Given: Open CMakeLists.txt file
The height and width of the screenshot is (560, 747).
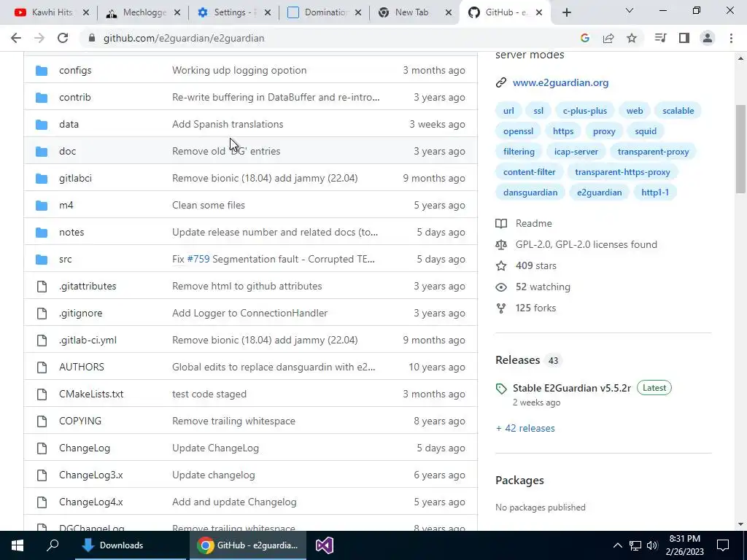Looking at the screenshot, I should tap(91, 394).
